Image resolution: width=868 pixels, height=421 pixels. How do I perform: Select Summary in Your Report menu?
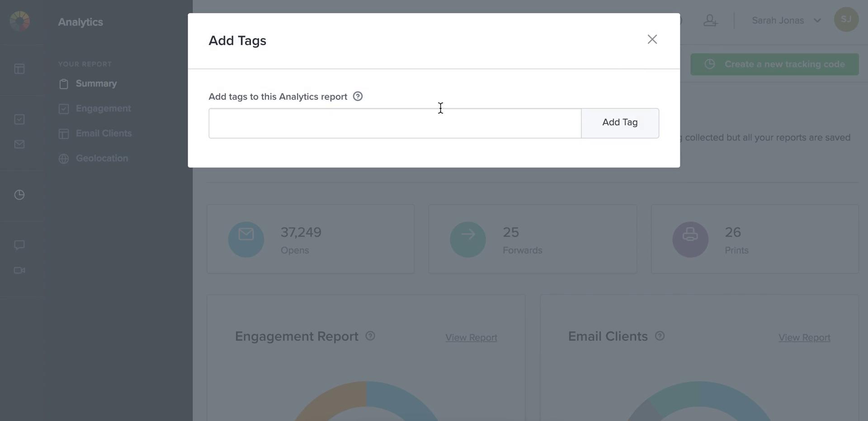click(96, 83)
